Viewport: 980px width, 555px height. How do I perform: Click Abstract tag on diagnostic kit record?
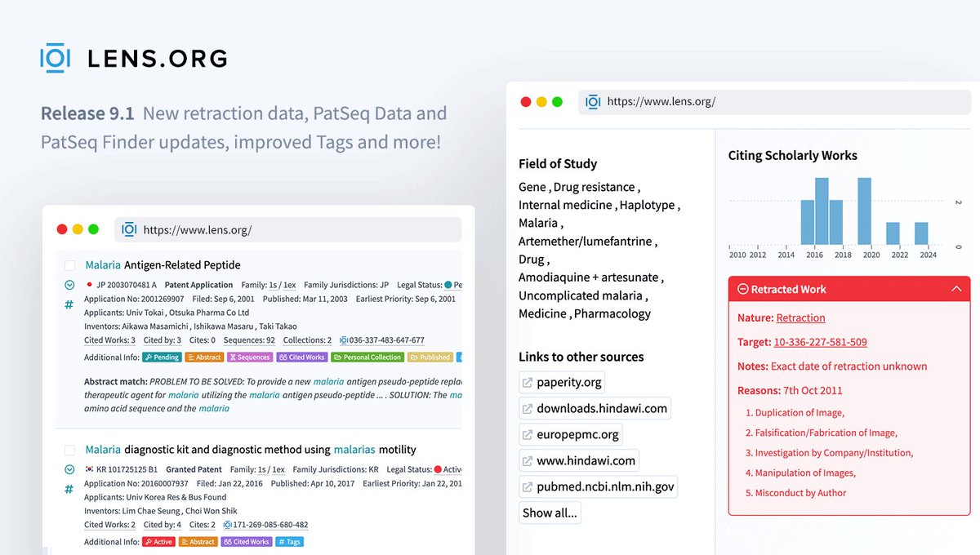pyautogui.click(x=198, y=541)
